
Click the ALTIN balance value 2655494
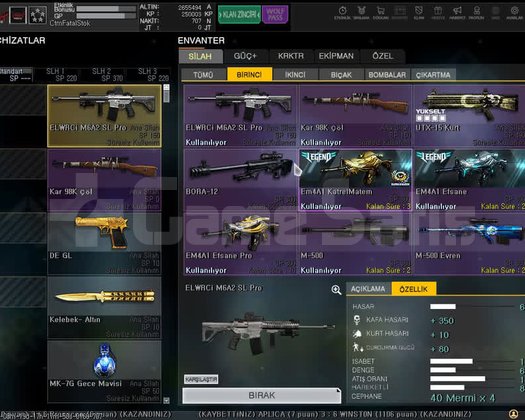click(190, 7)
